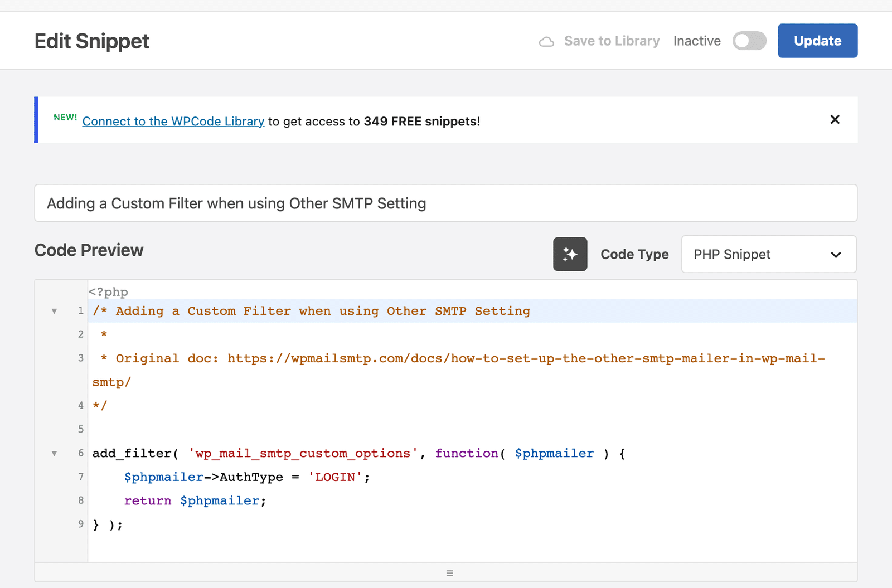Click the closing */ on line 4

[100, 405]
